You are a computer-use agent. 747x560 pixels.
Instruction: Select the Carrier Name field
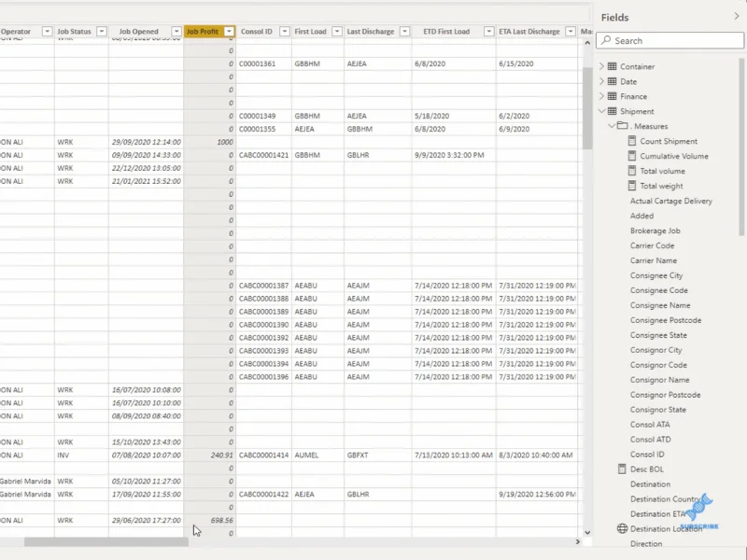coord(653,260)
